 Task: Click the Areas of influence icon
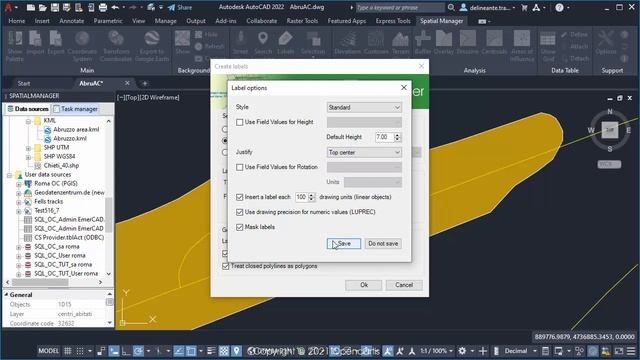[522, 46]
